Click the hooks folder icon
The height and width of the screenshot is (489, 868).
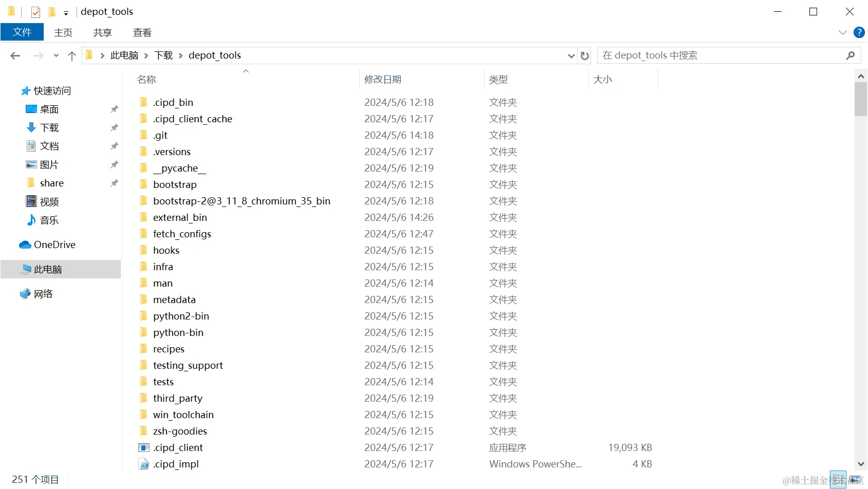click(x=144, y=250)
